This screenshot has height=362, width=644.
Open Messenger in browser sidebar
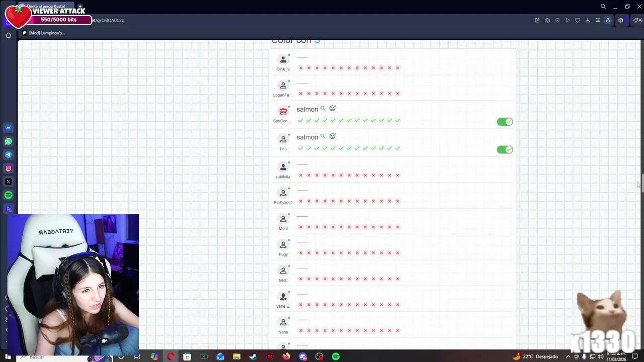[9, 128]
